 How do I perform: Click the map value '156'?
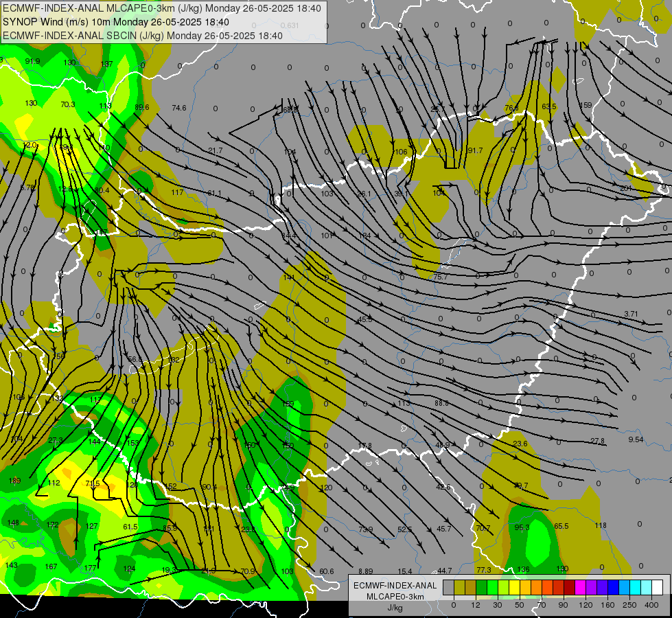point(59,356)
